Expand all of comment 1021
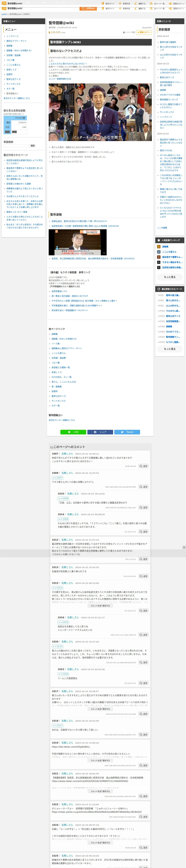 coord(100,791)
